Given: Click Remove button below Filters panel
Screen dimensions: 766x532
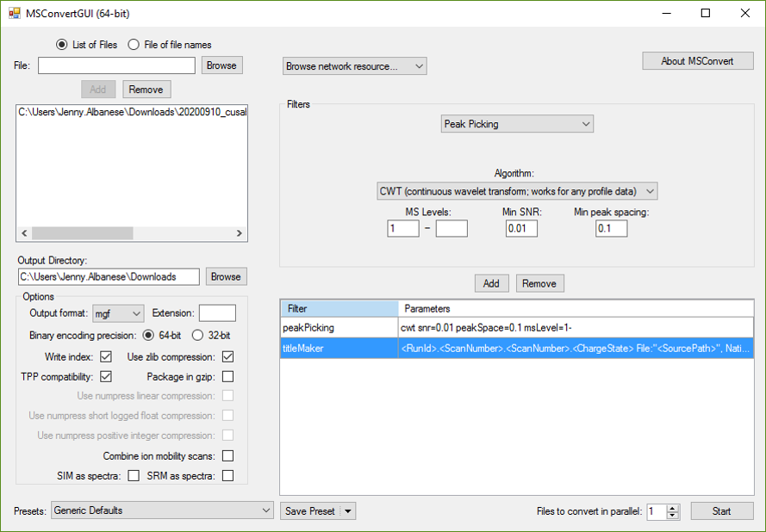Looking at the screenshot, I should point(539,283).
